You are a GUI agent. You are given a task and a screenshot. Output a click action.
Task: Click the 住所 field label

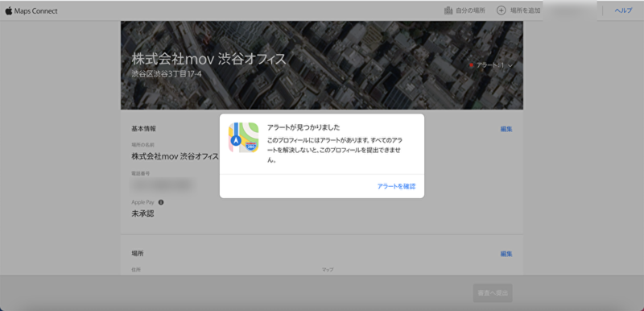pos(136,269)
